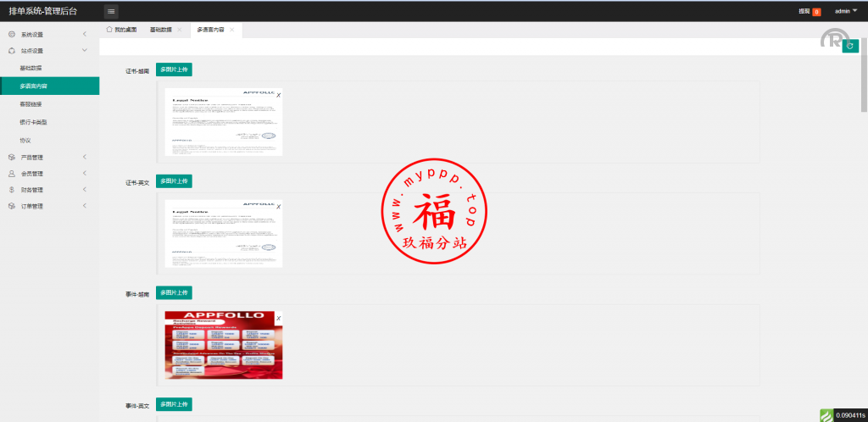Click the hamburger sidebar toggle icon

pyautogui.click(x=111, y=11)
